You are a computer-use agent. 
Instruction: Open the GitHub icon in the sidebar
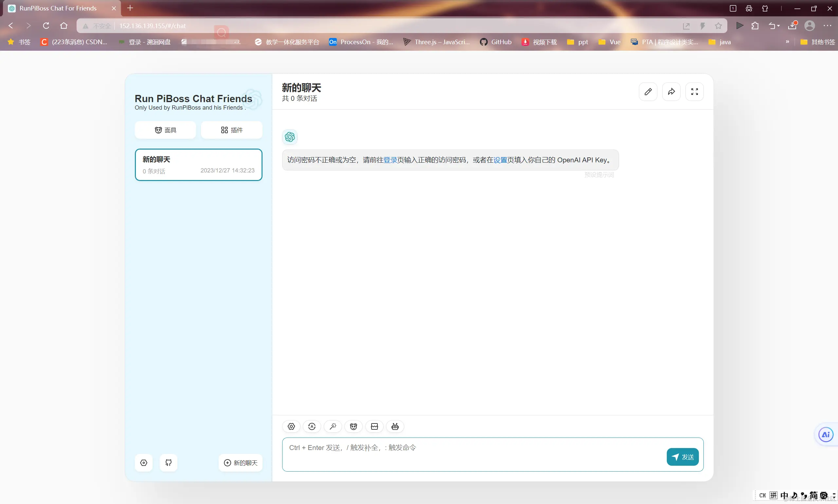[x=169, y=462]
